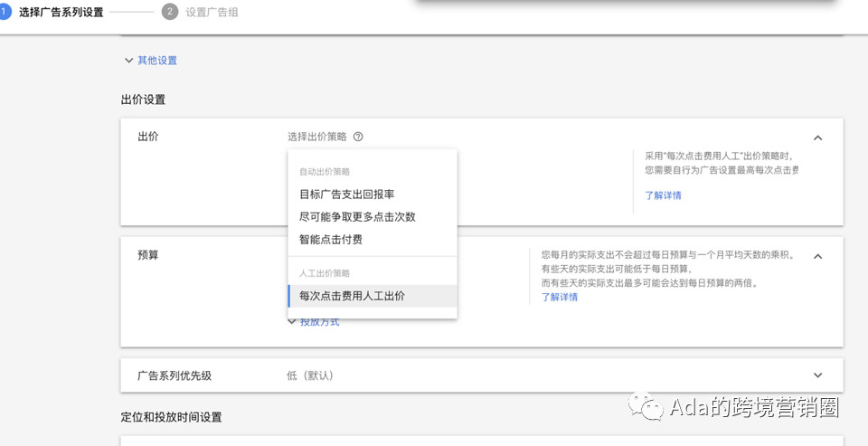Expand the 广告系列优先级 row chevron
This screenshot has height=446, width=868.
tap(817, 375)
